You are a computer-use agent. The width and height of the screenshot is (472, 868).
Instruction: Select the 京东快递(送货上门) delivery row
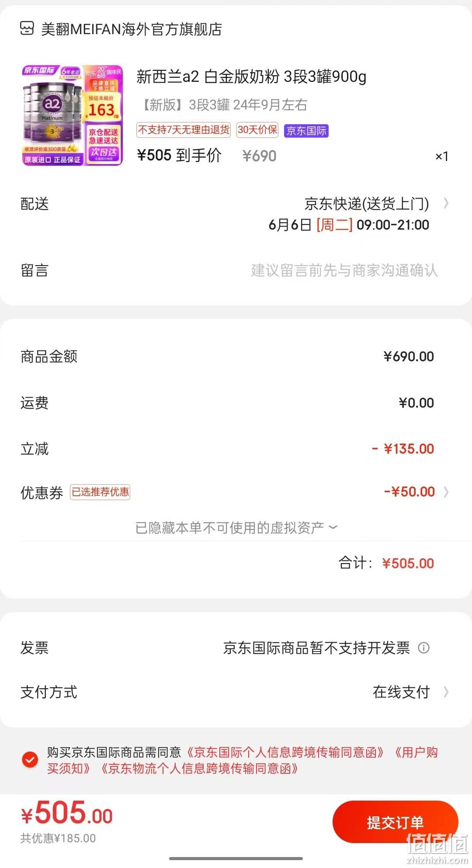point(236,214)
